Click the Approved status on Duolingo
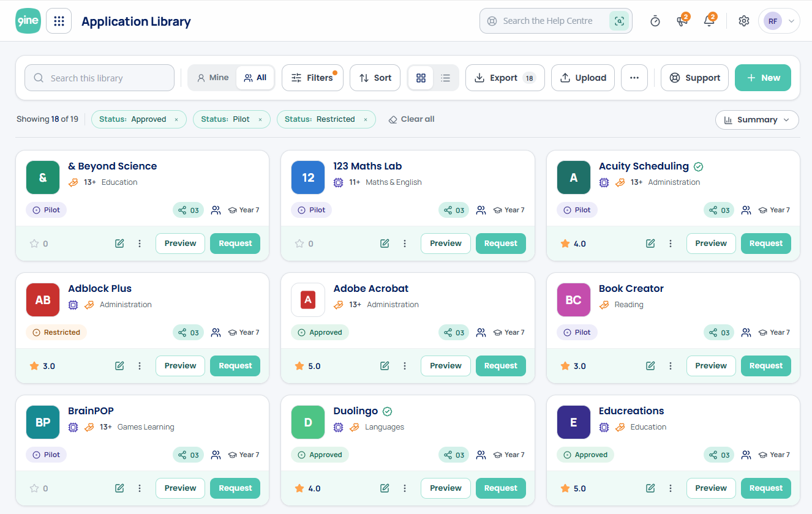The height and width of the screenshot is (514, 812). click(320, 455)
